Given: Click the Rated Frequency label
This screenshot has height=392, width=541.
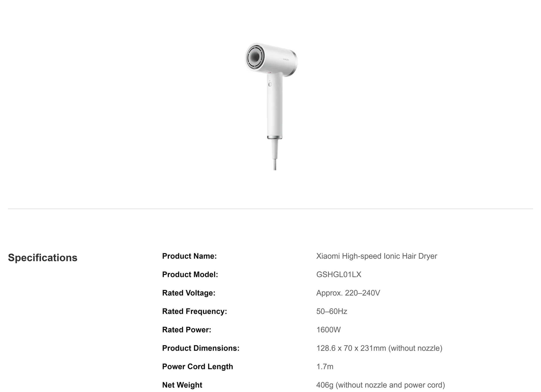Looking at the screenshot, I should point(195,311).
